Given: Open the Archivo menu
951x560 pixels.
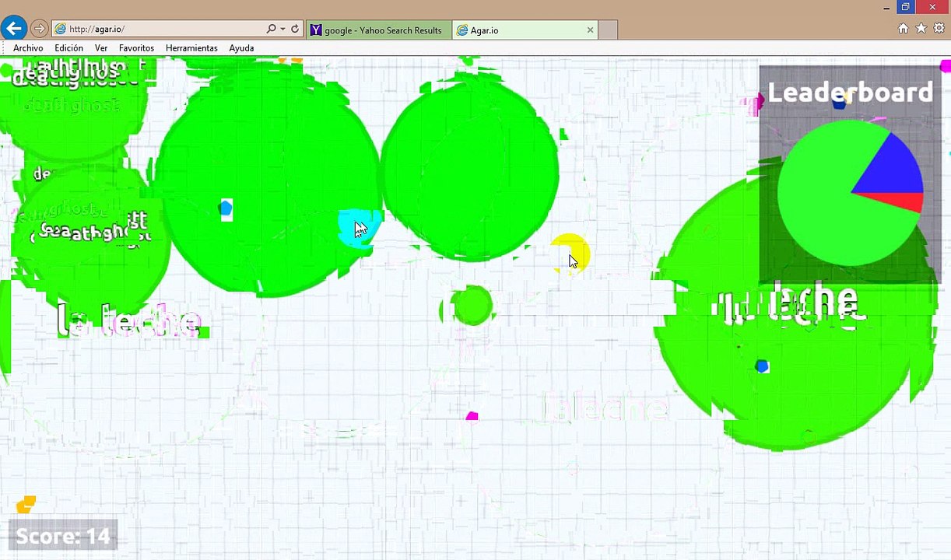Looking at the screenshot, I should (28, 48).
